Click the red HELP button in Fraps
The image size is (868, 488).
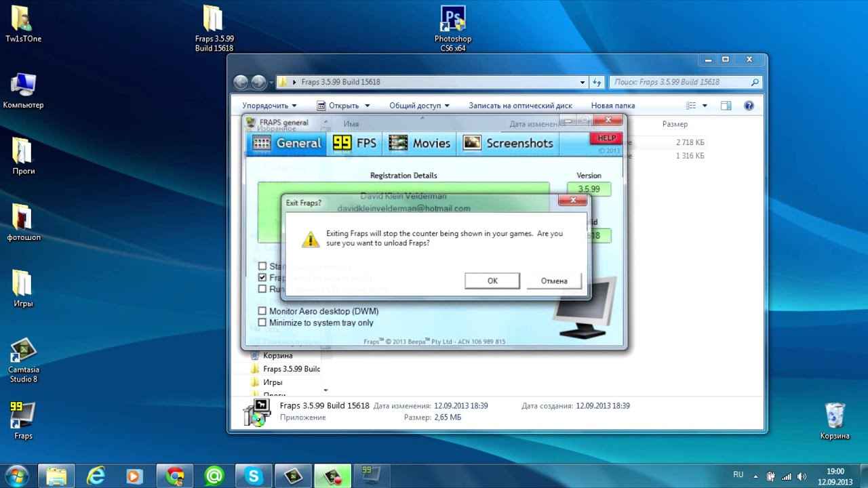(x=606, y=138)
